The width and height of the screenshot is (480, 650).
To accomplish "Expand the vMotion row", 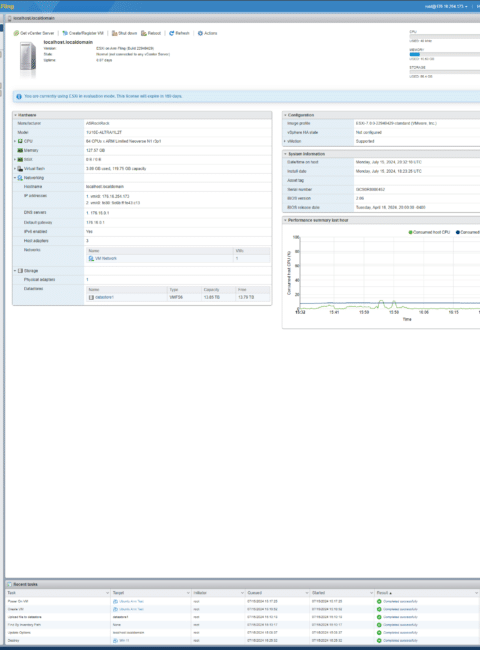I will coord(285,141).
